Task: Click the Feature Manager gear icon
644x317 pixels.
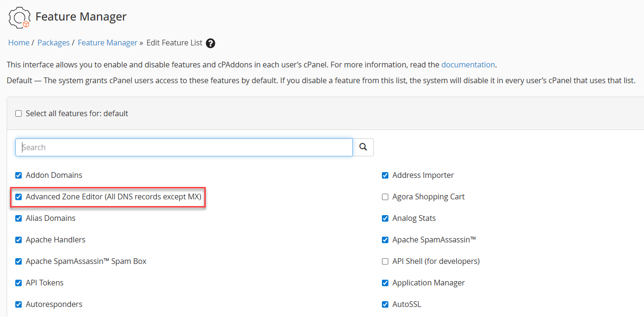Action: pos(20,17)
